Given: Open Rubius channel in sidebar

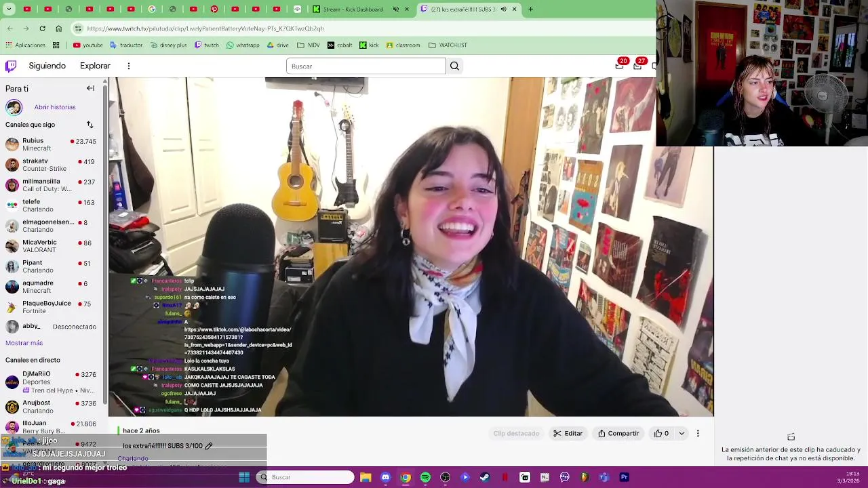Looking at the screenshot, I should (51, 144).
